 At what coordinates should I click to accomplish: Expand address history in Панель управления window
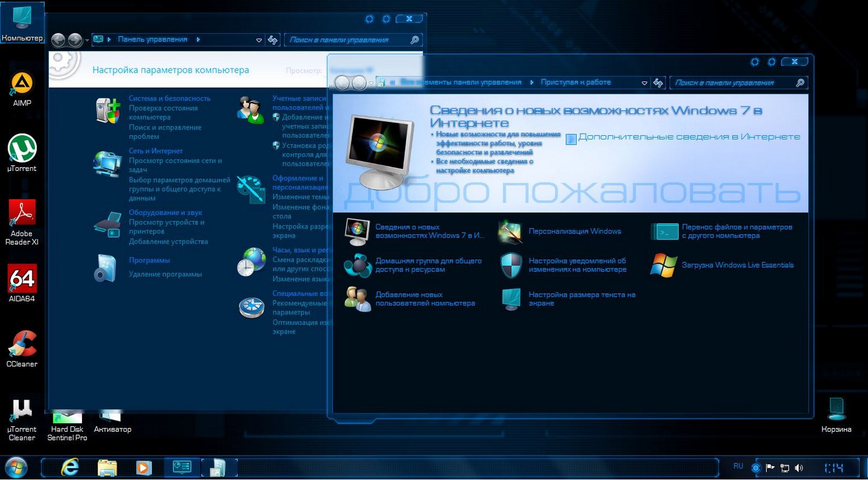(259, 40)
